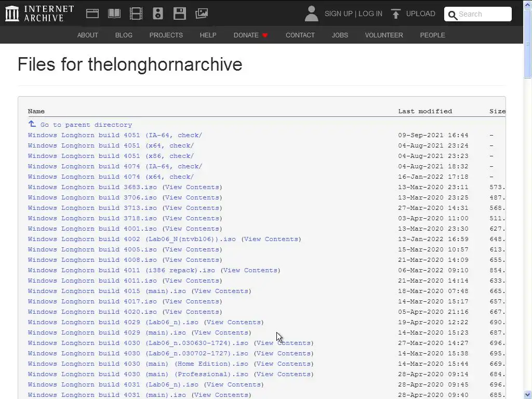Image resolution: width=532 pixels, height=399 pixels.
Task: Open folder build 4074 (x64, check/
Action: tap(111, 177)
